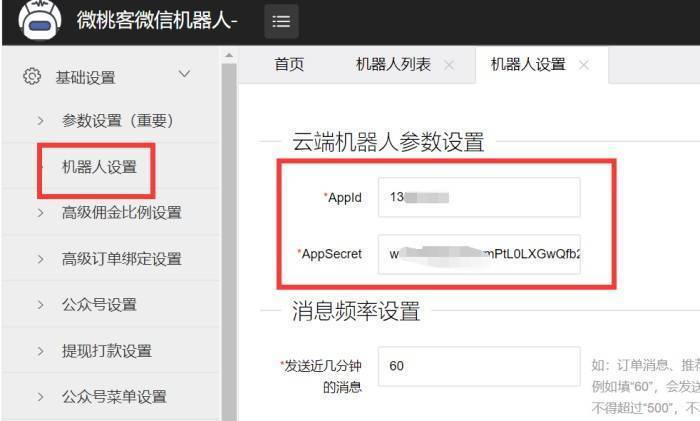Open 提现打款设置 in sidebar
Screen dimensions: 700x421
click(107, 351)
